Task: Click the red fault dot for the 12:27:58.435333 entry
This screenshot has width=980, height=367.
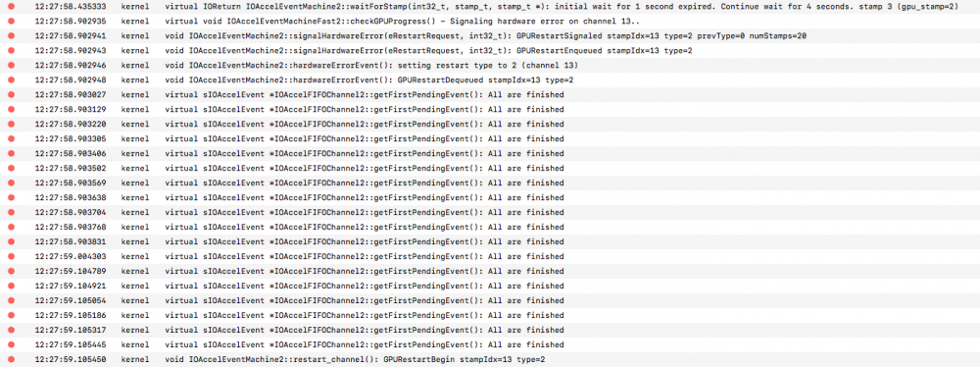Action: (11, 6)
